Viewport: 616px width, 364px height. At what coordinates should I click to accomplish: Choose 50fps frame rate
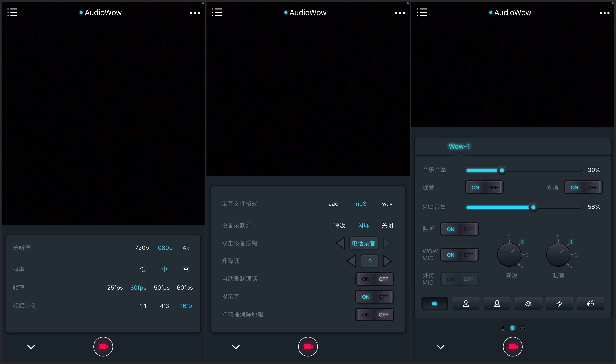tap(162, 288)
